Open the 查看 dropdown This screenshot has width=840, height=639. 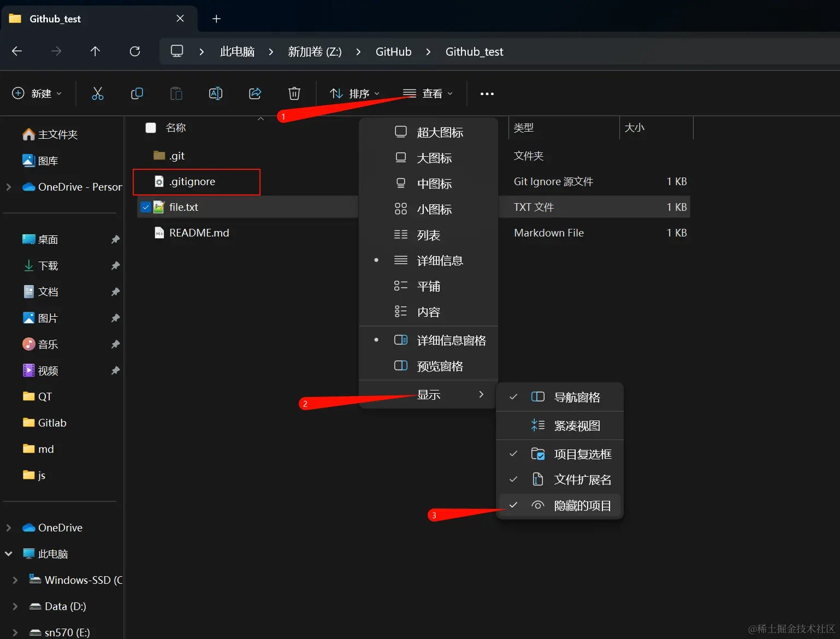(x=428, y=93)
